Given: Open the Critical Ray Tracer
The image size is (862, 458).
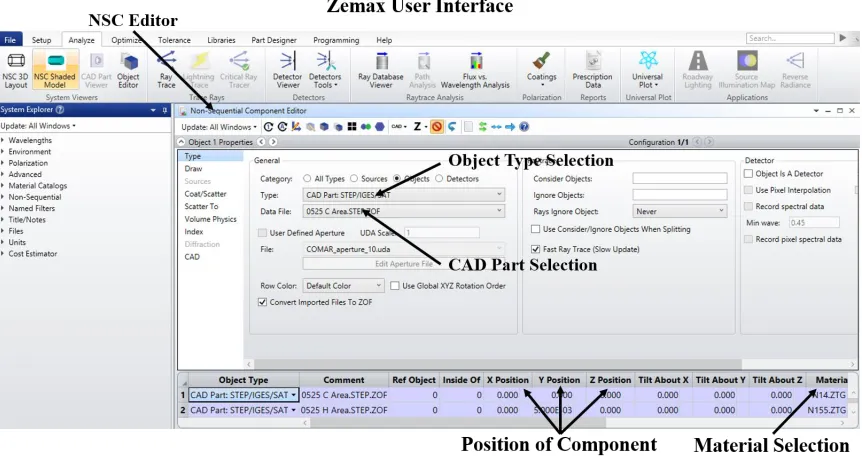Looking at the screenshot, I should 239,70.
